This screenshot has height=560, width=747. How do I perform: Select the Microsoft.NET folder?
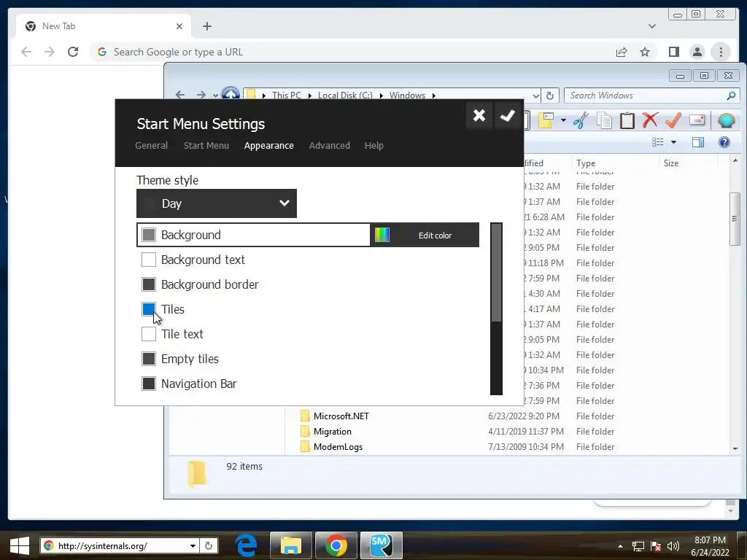pyautogui.click(x=341, y=416)
